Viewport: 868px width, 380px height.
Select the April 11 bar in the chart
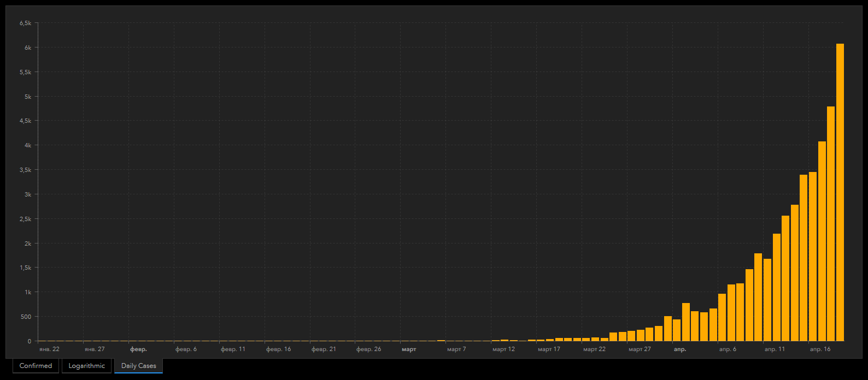coord(767,300)
